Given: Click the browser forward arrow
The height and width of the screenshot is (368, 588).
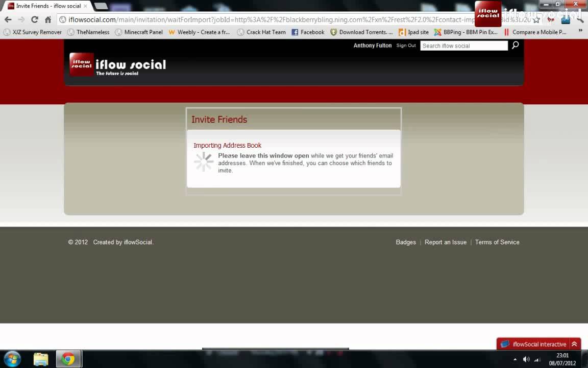Looking at the screenshot, I should coord(21,19).
